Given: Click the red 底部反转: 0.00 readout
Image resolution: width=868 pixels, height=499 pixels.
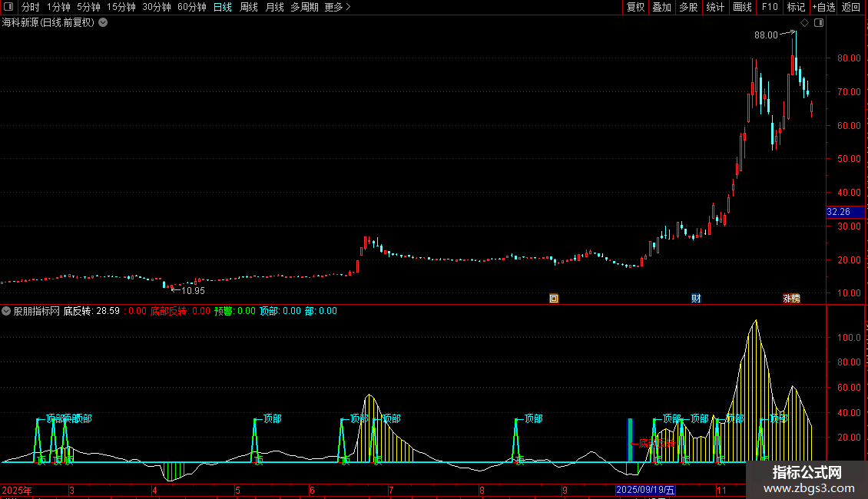Looking at the screenshot, I should click(x=181, y=311).
